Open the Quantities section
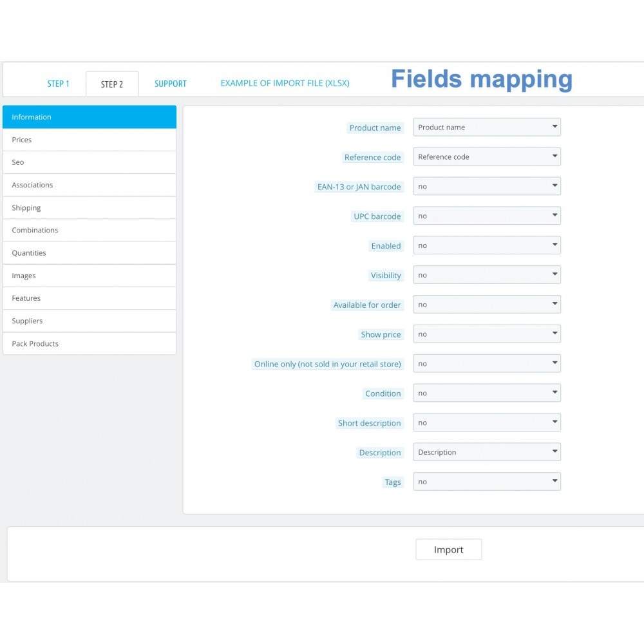The height and width of the screenshot is (644, 644). coord(90,253)
